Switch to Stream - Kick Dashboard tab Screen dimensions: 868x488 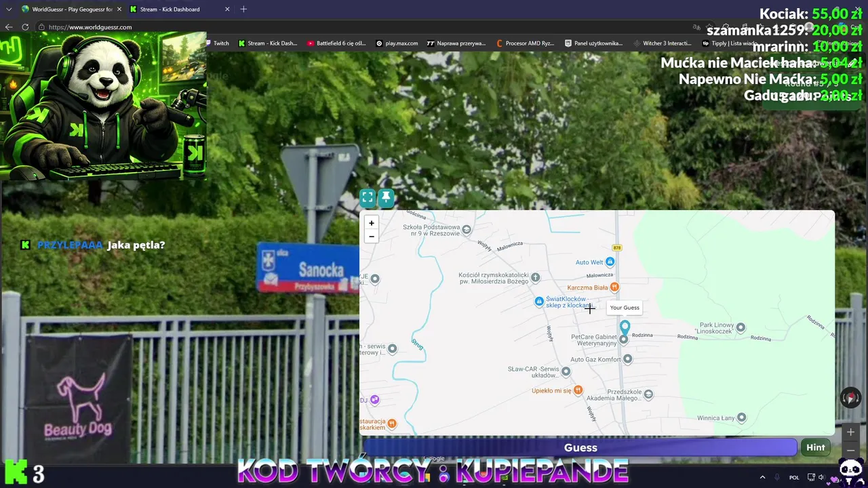pyautogui.click(x=170, y=9)
